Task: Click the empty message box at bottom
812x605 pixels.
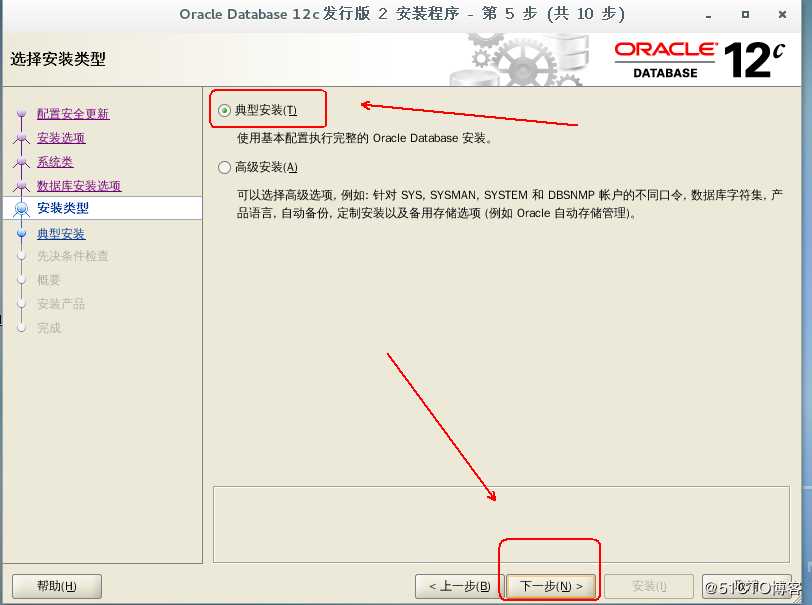Action: tap(501, 524)
